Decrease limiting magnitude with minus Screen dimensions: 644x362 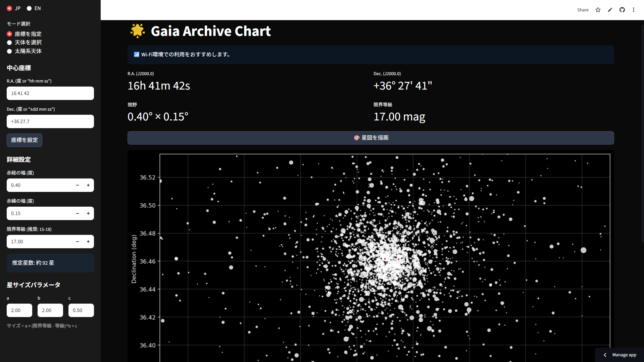tap(78, 242)
